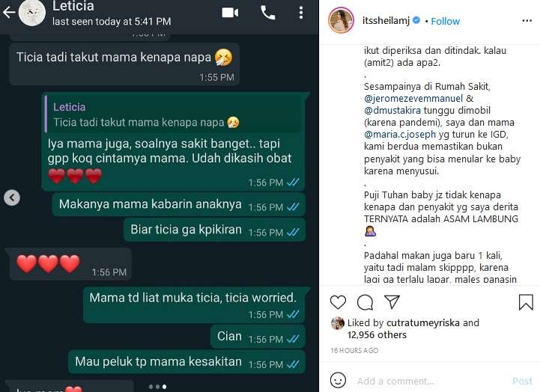Go to previous carousel image
Image resolution: width=540 pixels, height=392 pixels.
(x=12, y=197)
